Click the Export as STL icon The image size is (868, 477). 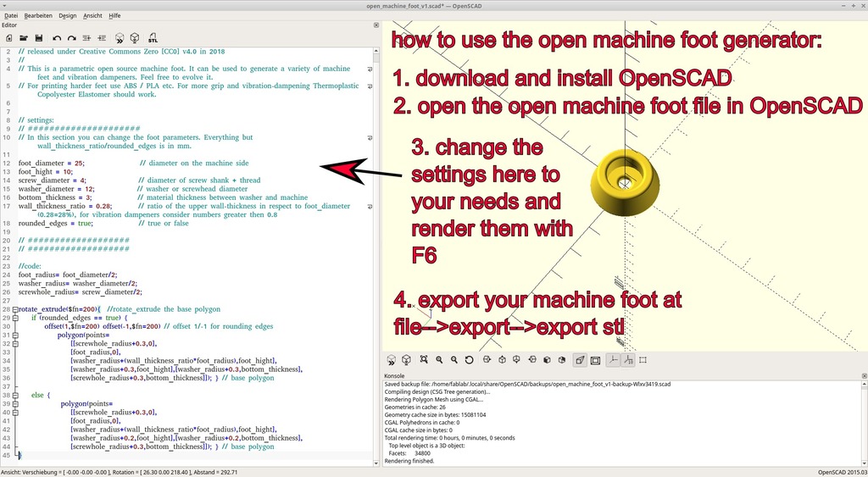(153, 38)
